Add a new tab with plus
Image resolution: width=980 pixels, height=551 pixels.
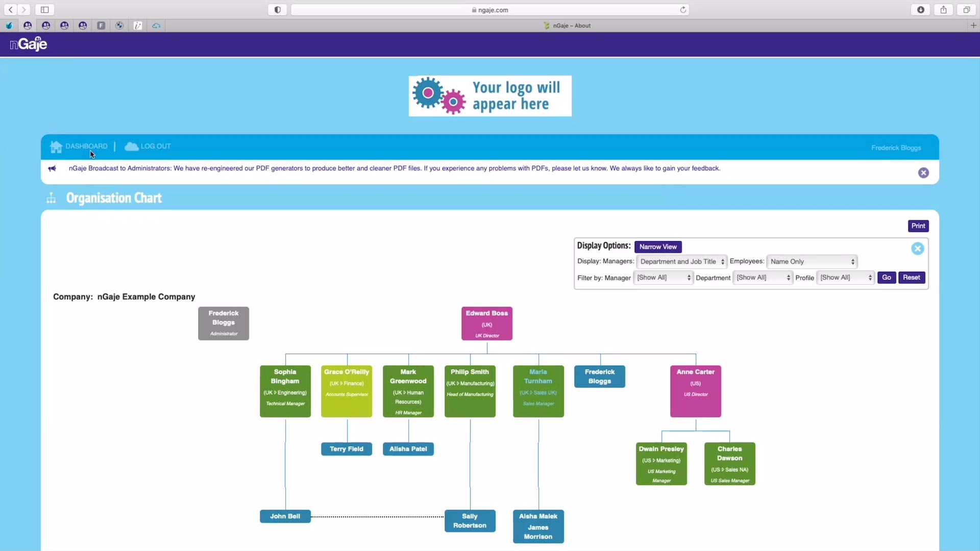973,26
